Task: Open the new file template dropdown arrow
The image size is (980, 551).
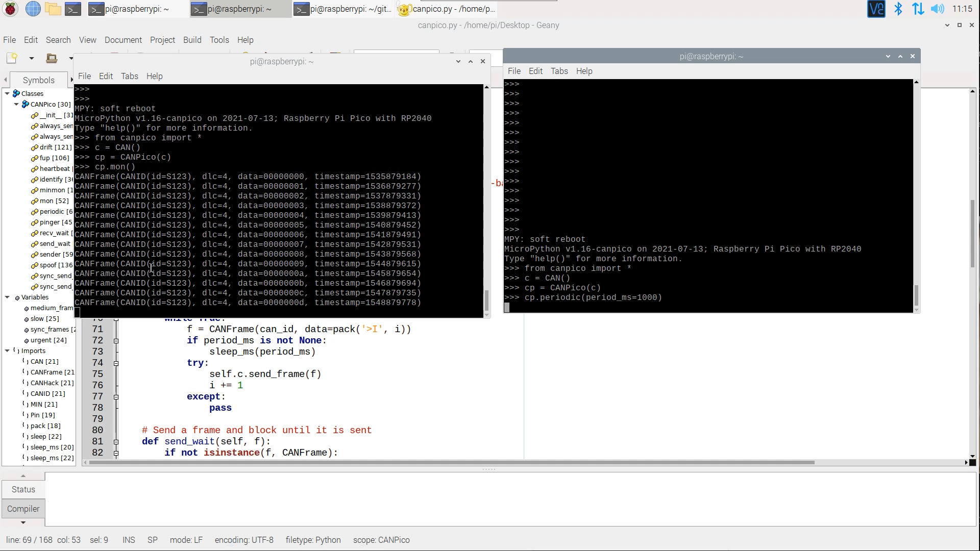Action: pos(31,58)
